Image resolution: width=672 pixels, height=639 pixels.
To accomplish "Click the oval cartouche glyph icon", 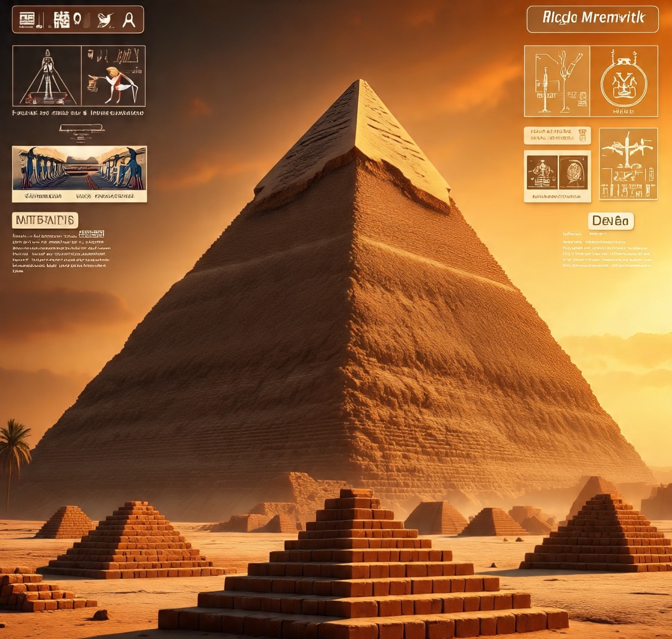I will [x=77, y=18].
